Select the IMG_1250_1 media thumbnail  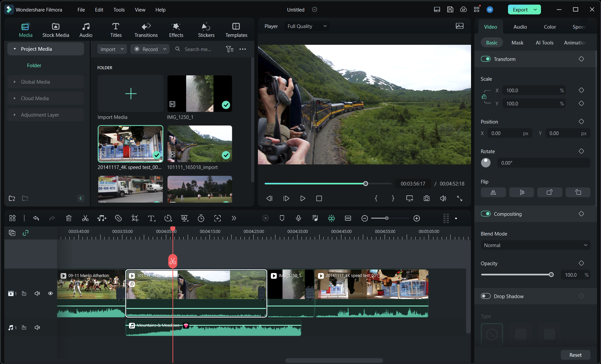(199, 94)
